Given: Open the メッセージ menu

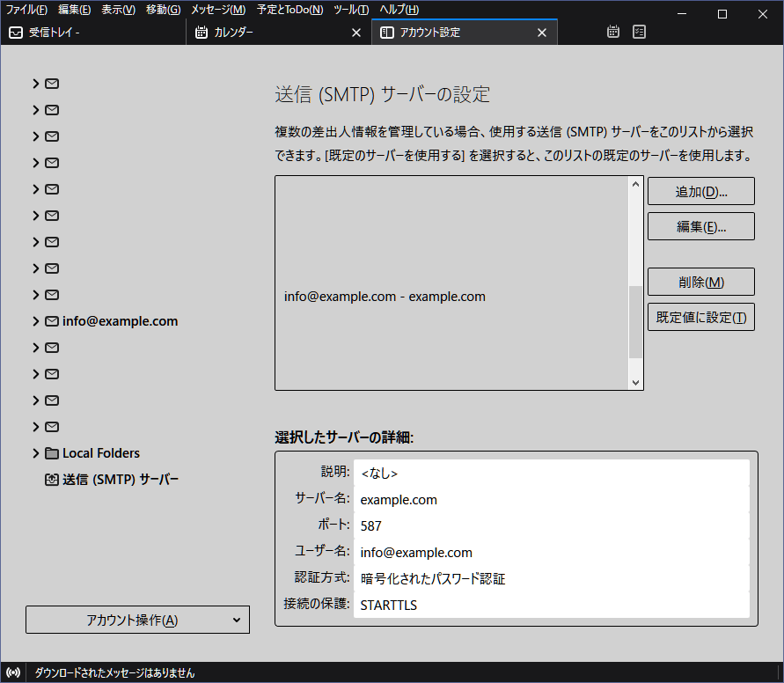Looking at the screenshot, I should pos(218,10).
